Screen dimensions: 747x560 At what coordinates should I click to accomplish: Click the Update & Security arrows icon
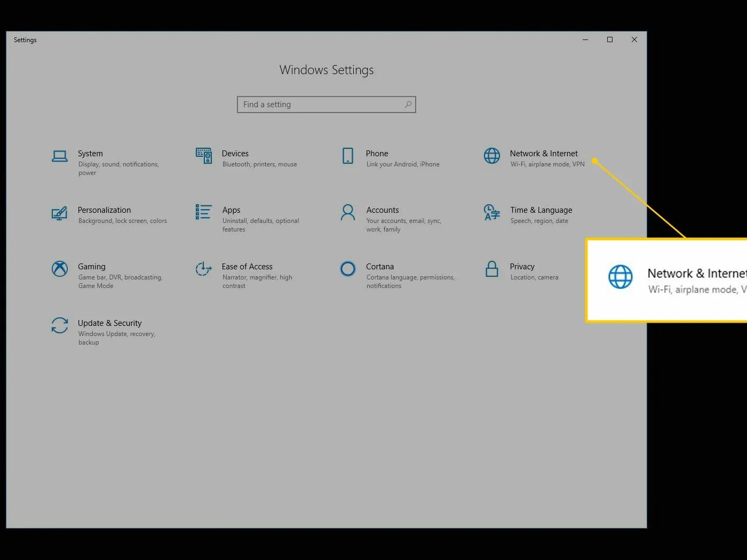[60, 325]
